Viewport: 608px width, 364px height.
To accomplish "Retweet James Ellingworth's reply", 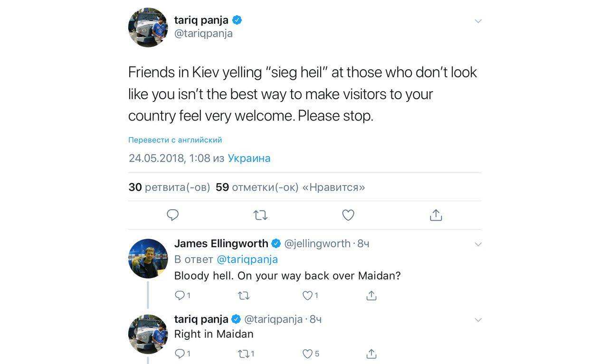I will [244, 295].
